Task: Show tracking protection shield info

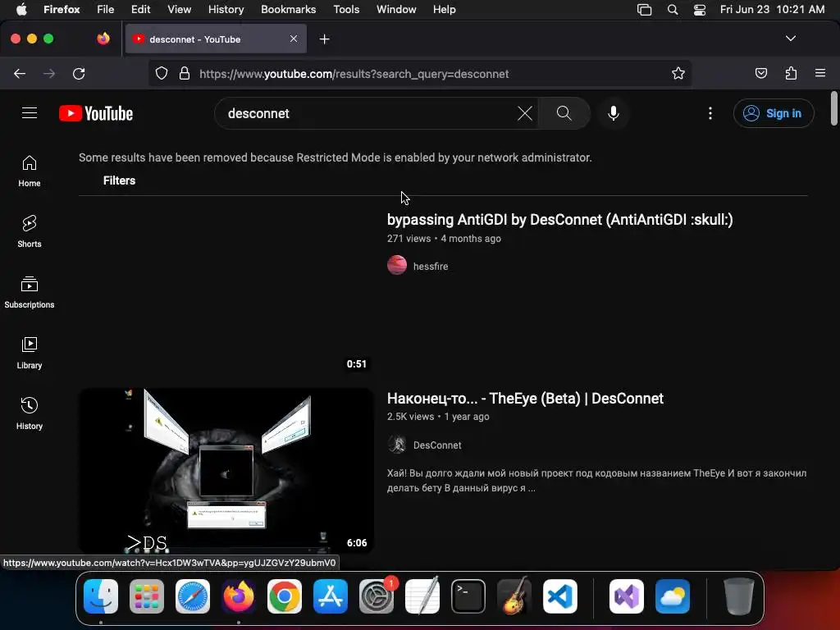Action: pyautogui.click(x=162, y=73)
